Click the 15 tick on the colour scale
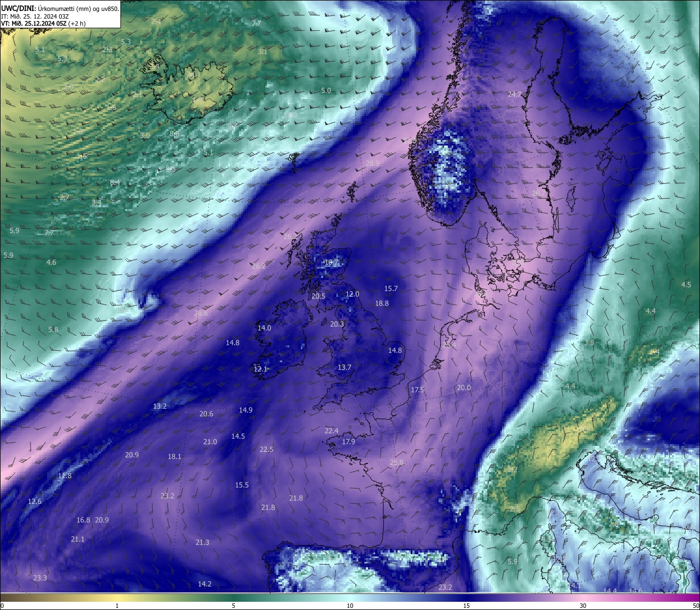The height and width of the screenshot is (610, 700). (x=466, y=605)
